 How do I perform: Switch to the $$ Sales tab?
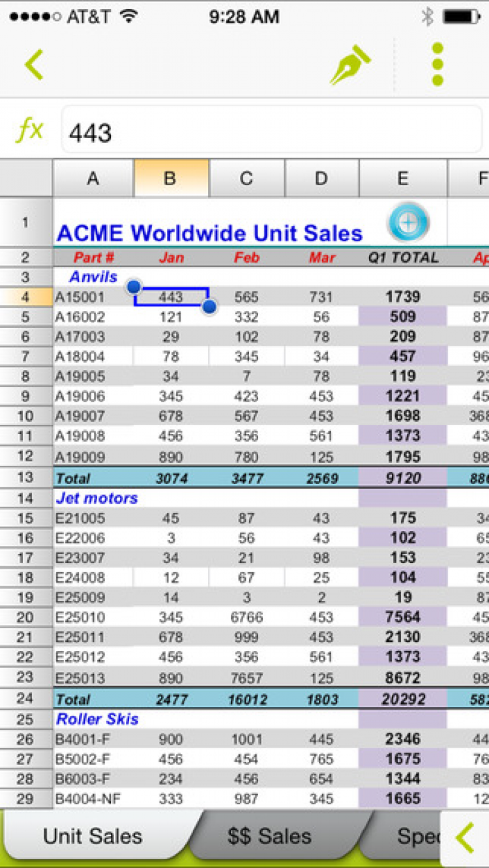pyautogui.click(x=269, y=836)
